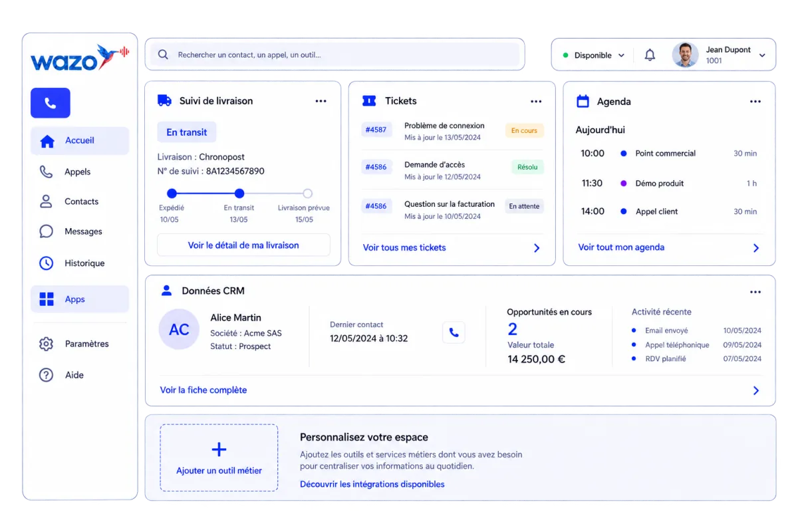Viewport: 798px width, 532px height.
Task: Click the plus icon to add a tool
Action: pos(219,450)
